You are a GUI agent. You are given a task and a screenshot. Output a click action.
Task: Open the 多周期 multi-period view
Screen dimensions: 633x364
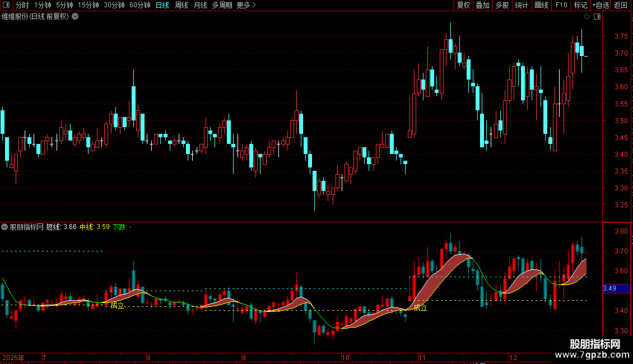pos(222,5)
